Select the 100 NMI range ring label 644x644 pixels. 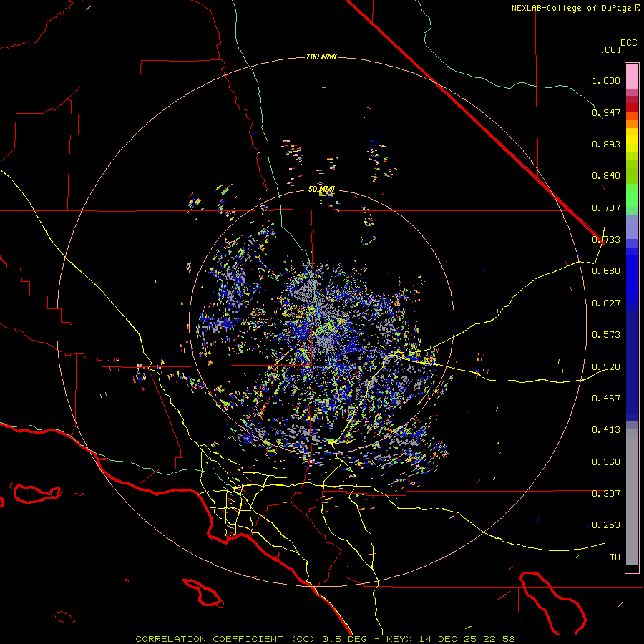point(321,57)
